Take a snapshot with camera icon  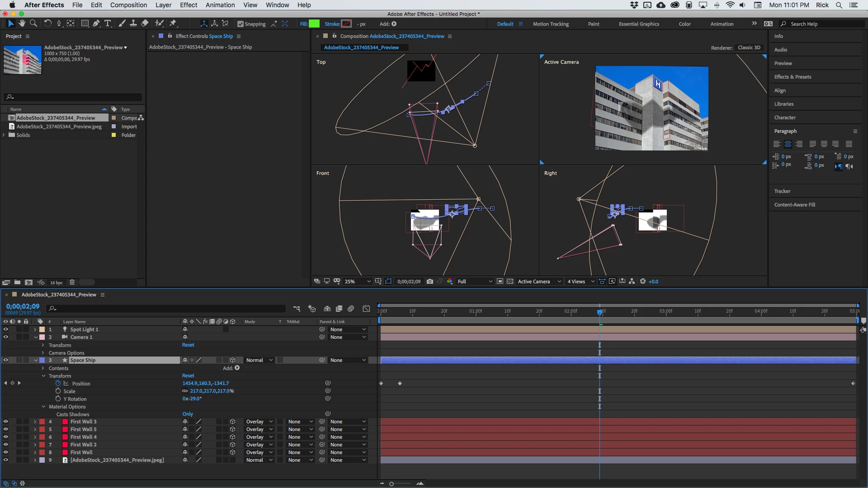(x=430, y=282)
